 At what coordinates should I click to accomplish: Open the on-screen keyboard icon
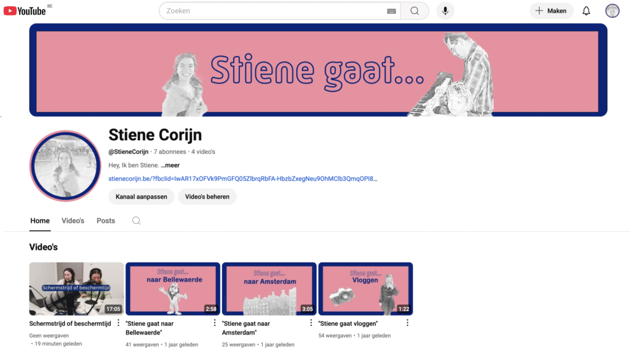[x=391, y=11]
